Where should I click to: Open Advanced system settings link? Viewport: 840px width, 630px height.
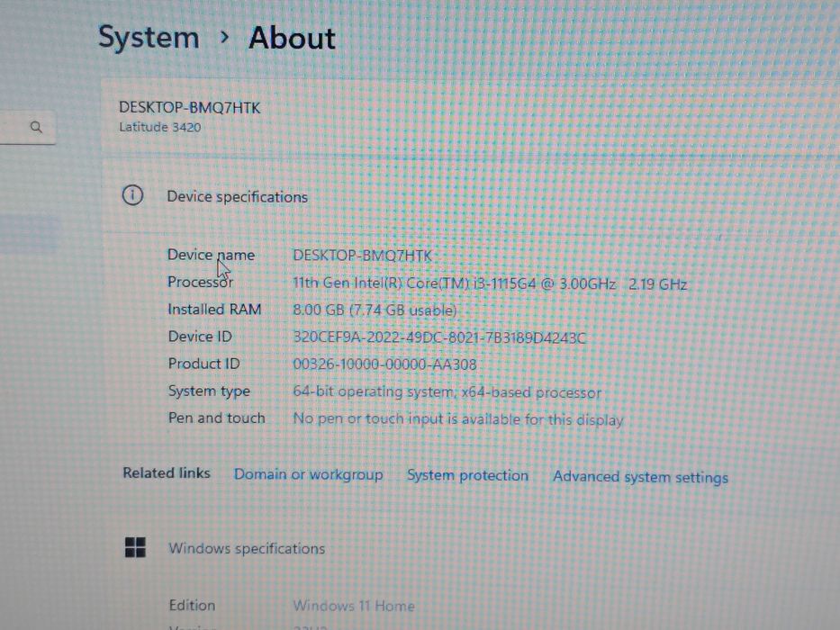[640, 477]
